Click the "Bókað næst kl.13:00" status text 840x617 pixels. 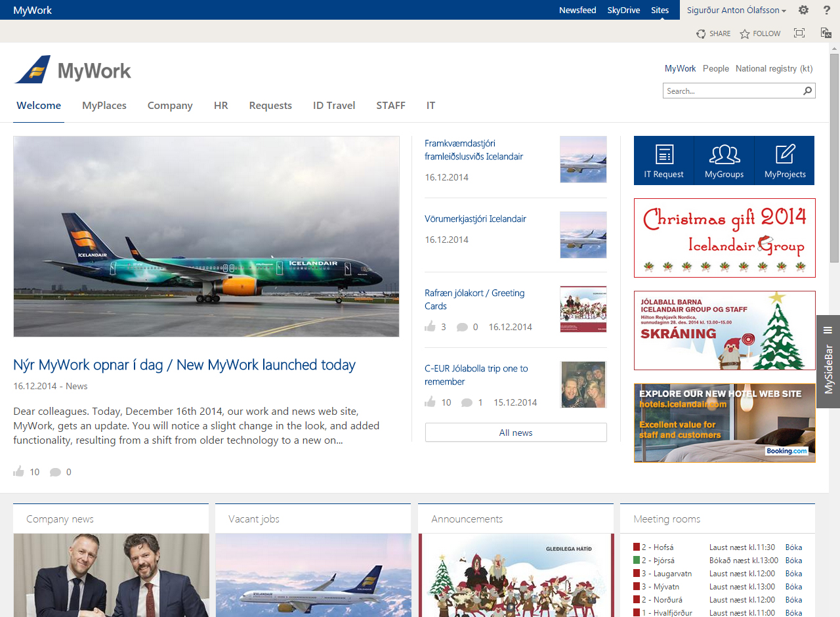pos(744,561)
